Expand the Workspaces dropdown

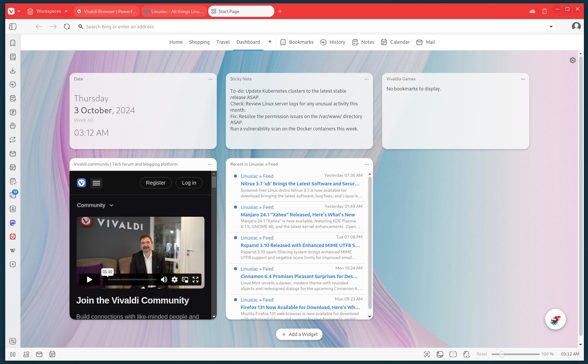click(66, 11)
